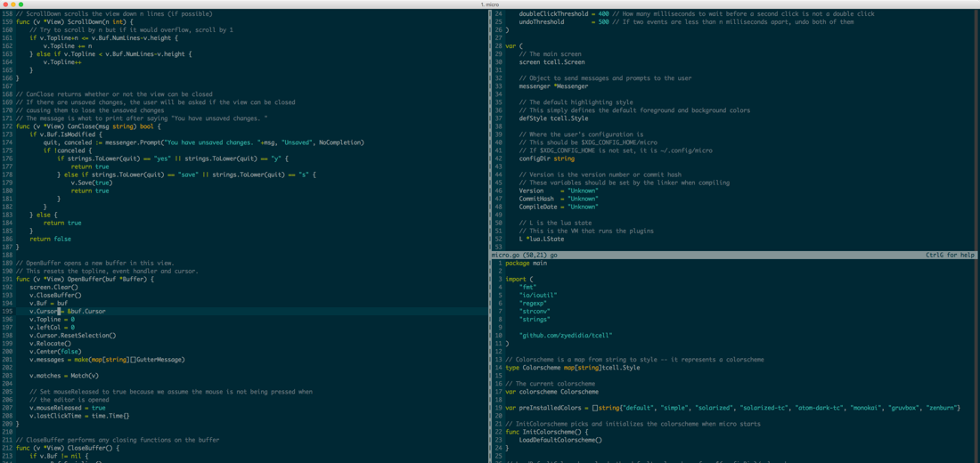
Task: Click the CommitHash "Unknown" assignment
Action: point(558,199)
